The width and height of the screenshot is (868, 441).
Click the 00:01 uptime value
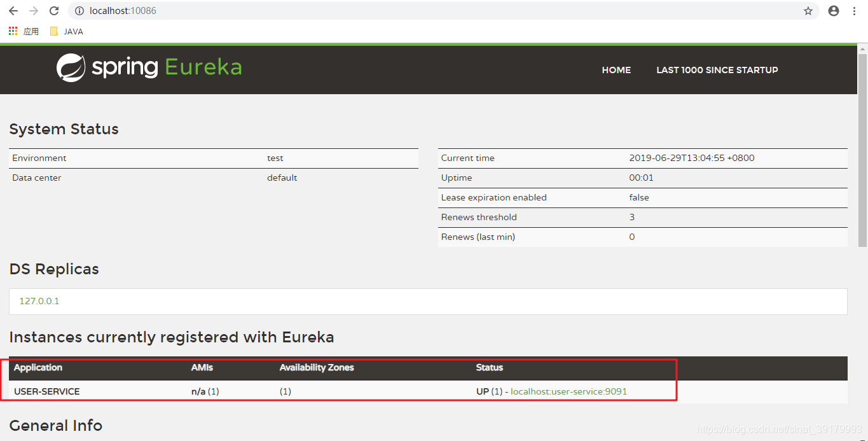[x=642, y=178]
